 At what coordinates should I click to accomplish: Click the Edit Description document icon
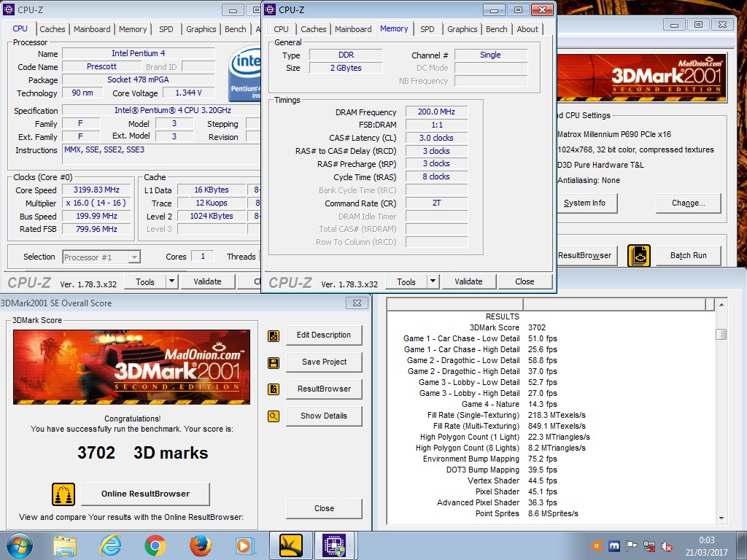(x=274, y=336)
